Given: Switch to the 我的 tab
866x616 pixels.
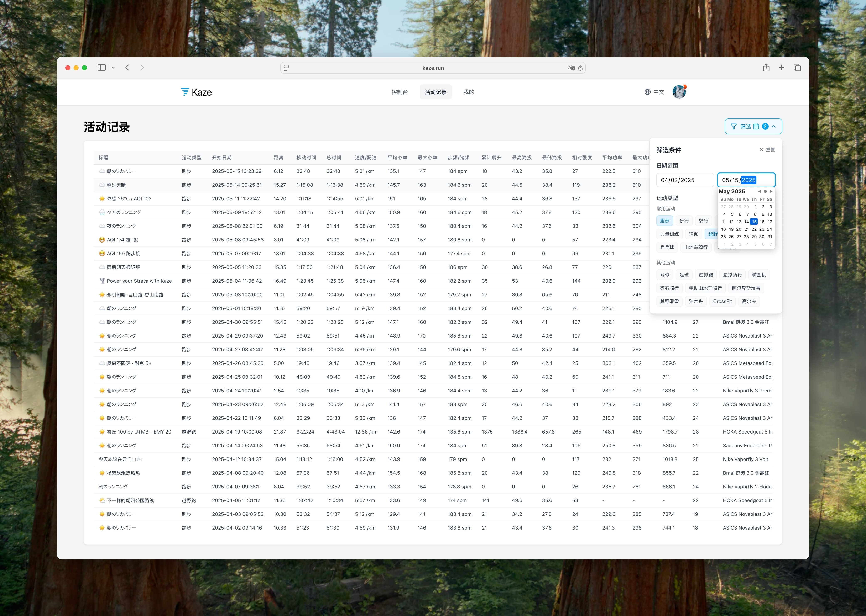Looking at the screenshot, I should [469, 92].
